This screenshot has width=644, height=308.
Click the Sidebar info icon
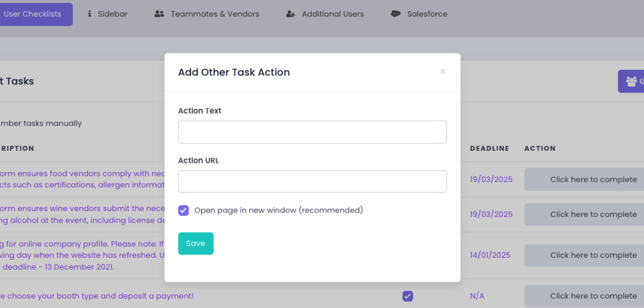pos(89,14)
